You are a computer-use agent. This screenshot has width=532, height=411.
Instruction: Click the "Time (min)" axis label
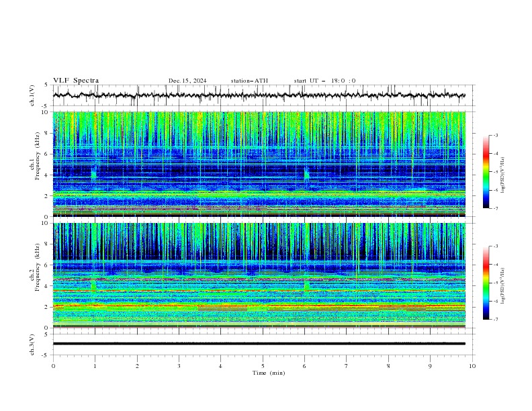(x=269, y=373)
